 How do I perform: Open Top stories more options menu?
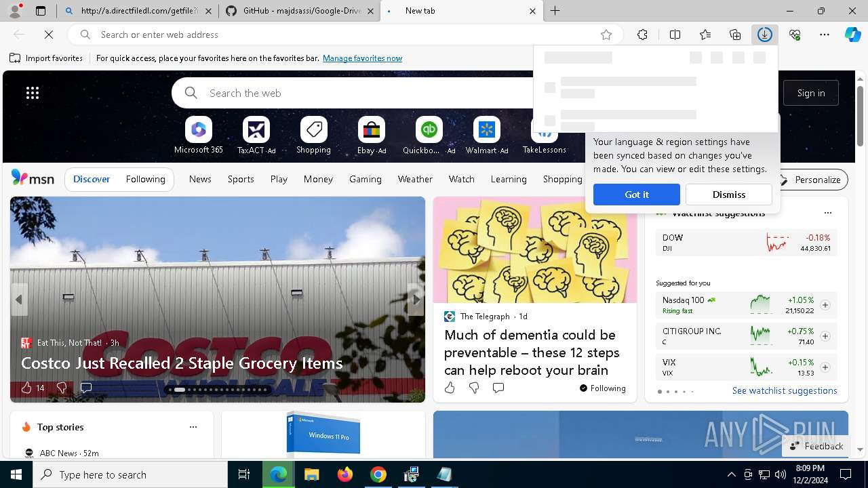coord(193,427)
